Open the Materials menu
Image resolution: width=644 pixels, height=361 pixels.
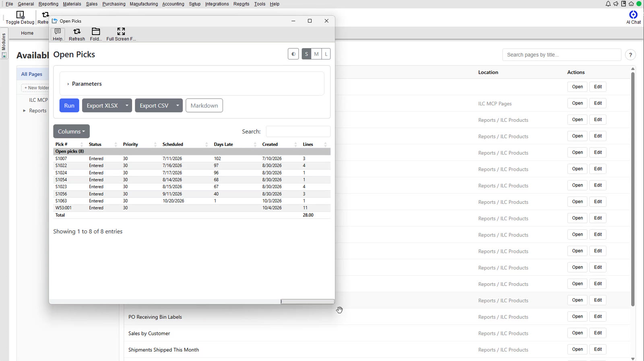(72, 4)
